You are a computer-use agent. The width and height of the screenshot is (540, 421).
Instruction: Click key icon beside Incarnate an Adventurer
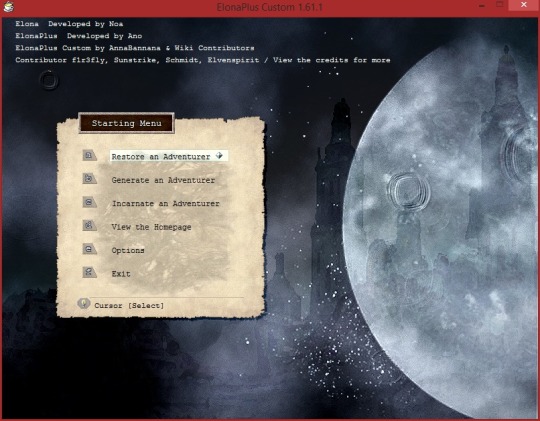point(90,202)
